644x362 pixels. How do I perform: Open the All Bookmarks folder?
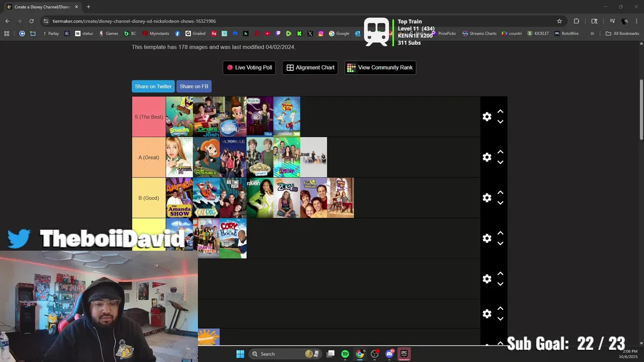[622, 34]
